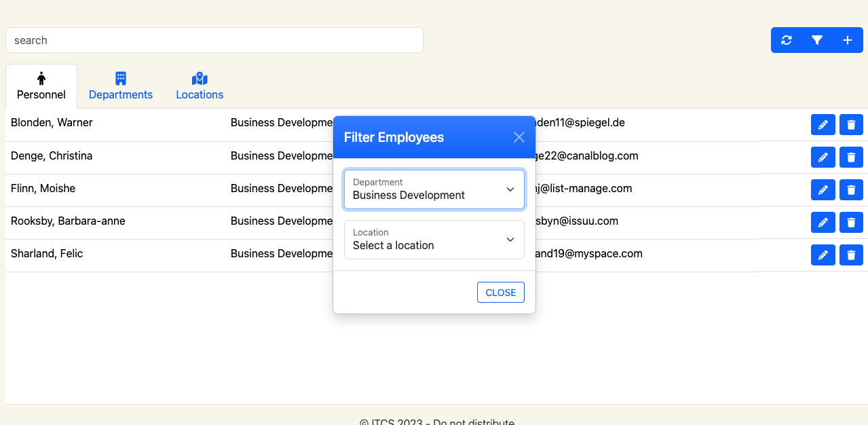Click the edit pencil icon for Blonden, Warner
The height and width of the screenshot is (425, 868).
pyautogui.click(x=823, y=124)
